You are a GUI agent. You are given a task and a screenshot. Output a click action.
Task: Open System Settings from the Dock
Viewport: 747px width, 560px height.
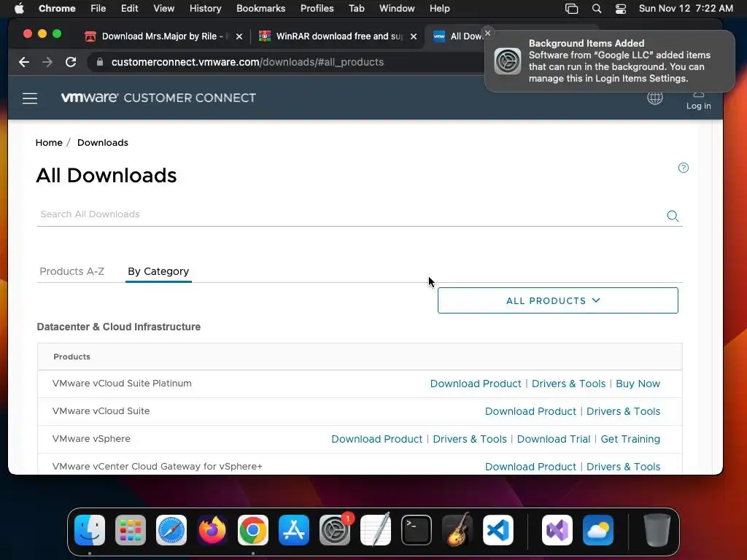[x=335, y=529]
